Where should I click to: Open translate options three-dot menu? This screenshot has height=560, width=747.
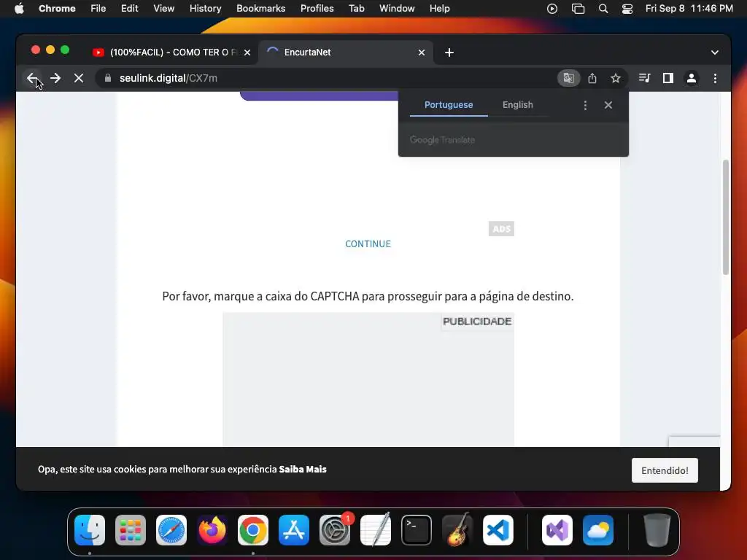(585, 105)
